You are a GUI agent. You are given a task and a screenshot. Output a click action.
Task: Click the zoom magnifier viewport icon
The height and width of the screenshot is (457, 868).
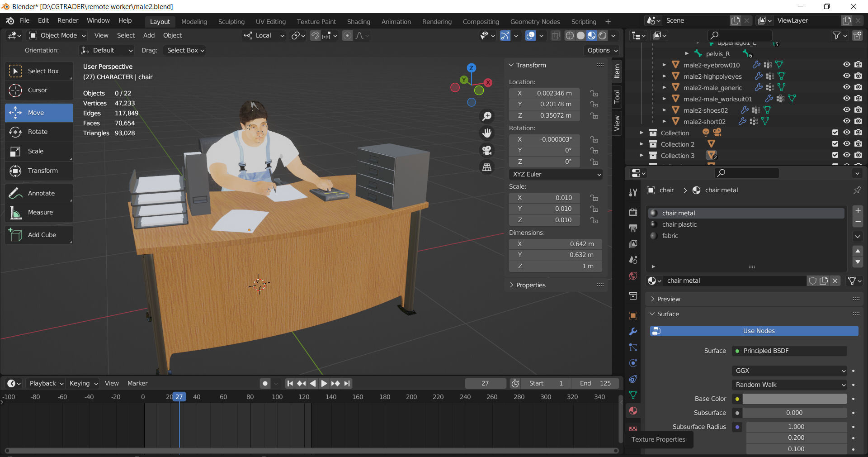[x=487, y=116]
